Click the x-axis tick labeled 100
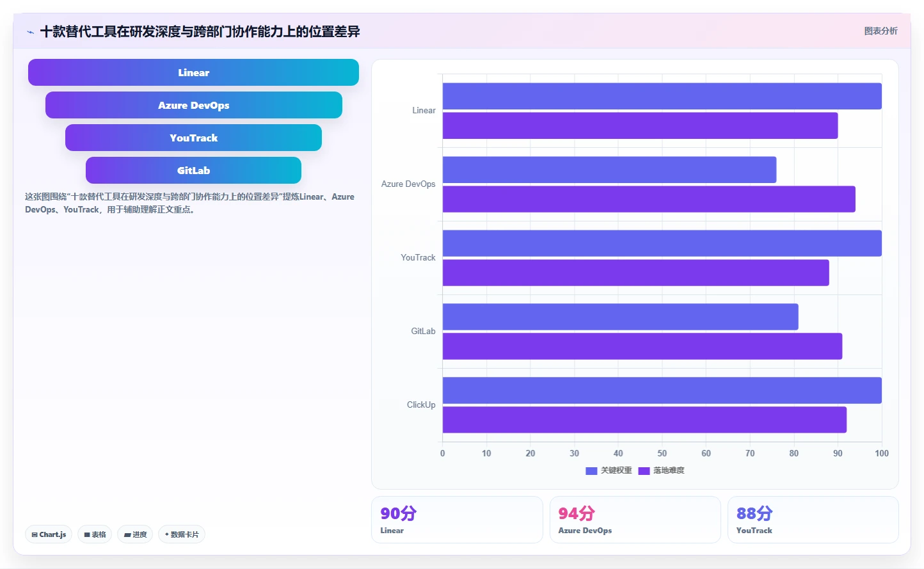 [x=882, y=453]
